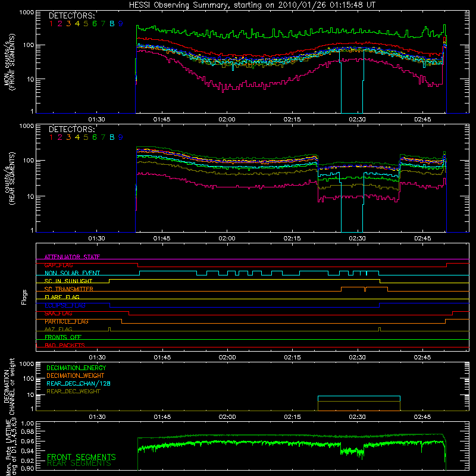Click the REAR SEGMENTS livetime legend text
476x476 pixels.
tap(79, 464)
